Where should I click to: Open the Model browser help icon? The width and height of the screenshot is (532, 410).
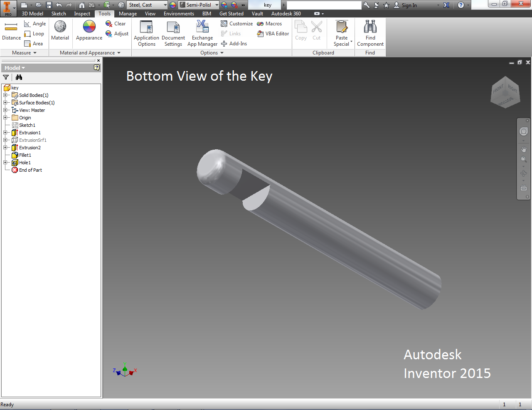(97, 68)
